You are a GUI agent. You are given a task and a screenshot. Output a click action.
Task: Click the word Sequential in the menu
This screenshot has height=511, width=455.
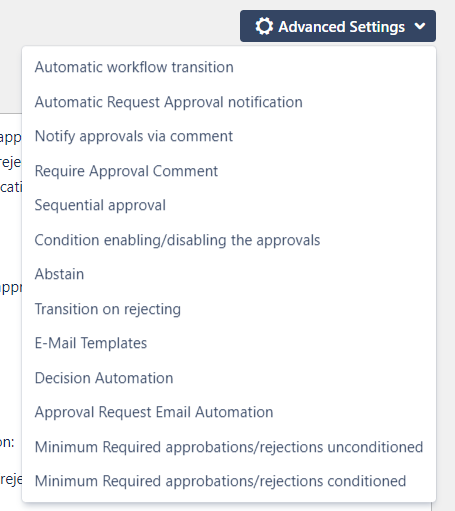click(69, 205)
